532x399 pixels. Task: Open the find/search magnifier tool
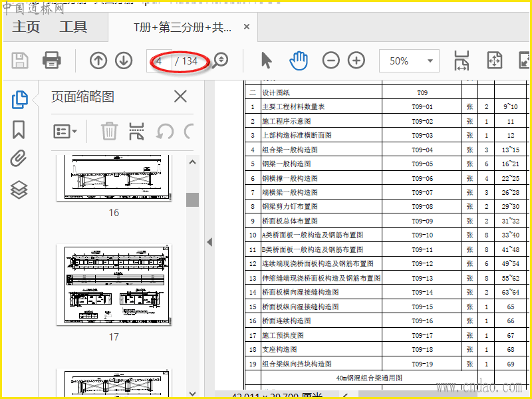pos(220,61)
